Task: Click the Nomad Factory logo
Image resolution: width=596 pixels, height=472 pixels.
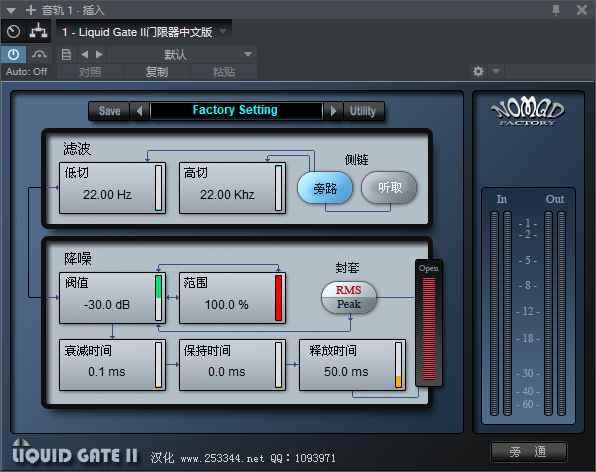Action: 528,111
